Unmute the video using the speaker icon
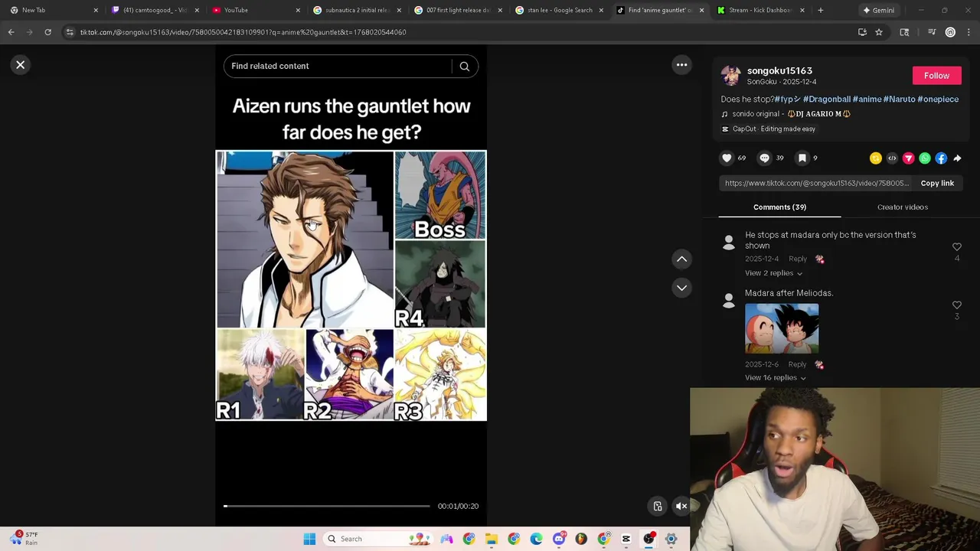Image resolution: width=980 pixels, height=551 pixels. click(x=681, y=506)
